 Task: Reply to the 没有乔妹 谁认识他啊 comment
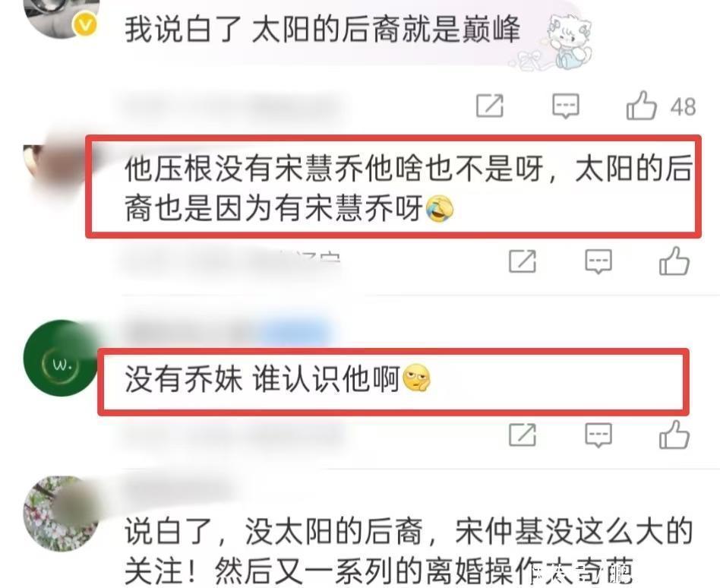click(598, 435)
